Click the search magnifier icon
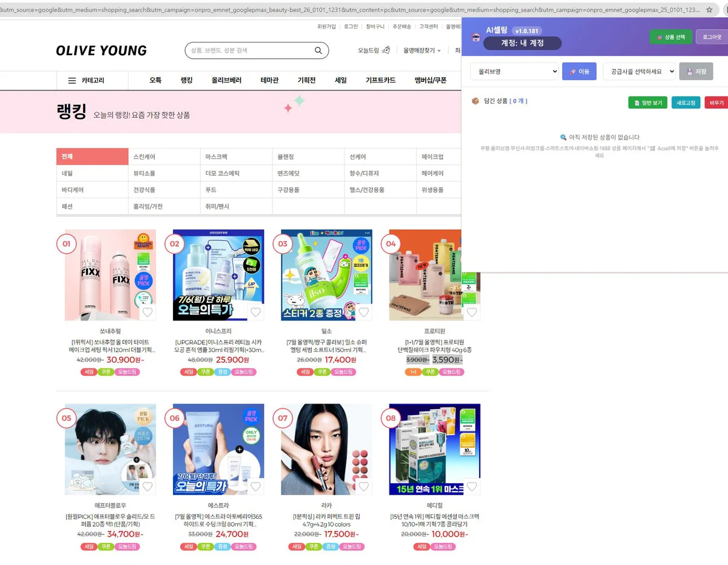 pyautogui.click(x=318, y=50)
